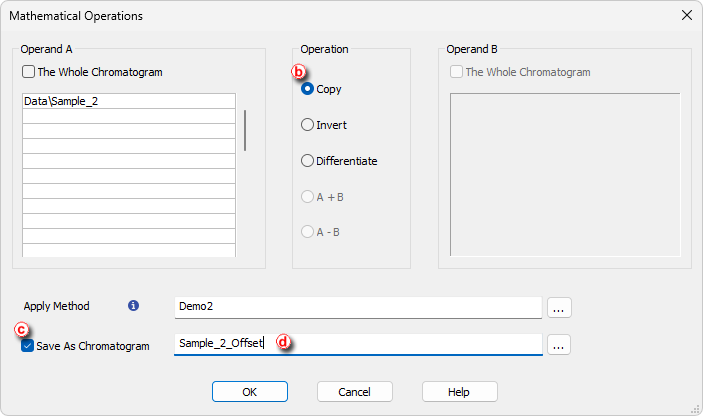Click the red 'c' annotation marker
Viewport: 703px width, 416px height.
pos(21,329)
